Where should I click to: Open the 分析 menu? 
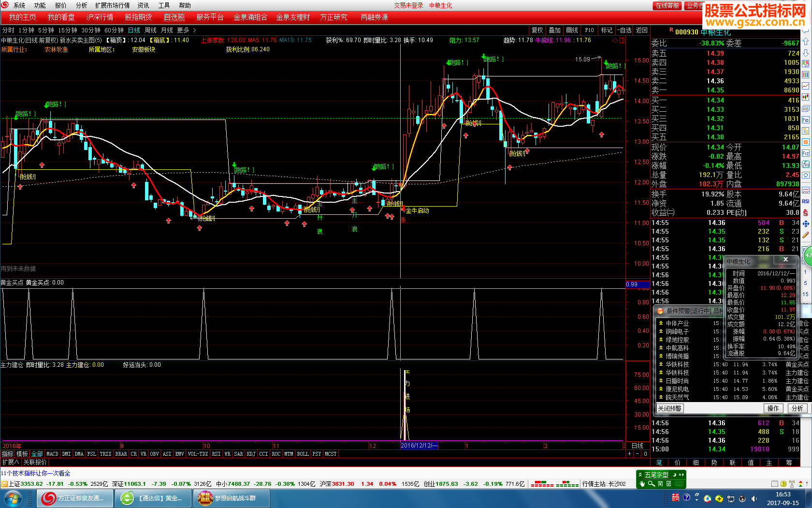tap(81, 5)
